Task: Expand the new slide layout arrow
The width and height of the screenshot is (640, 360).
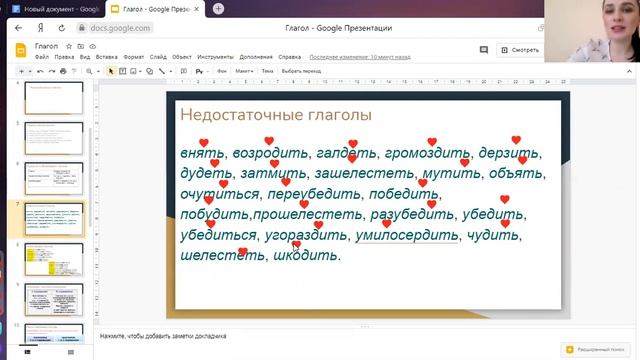Action: tap(30, 71)
